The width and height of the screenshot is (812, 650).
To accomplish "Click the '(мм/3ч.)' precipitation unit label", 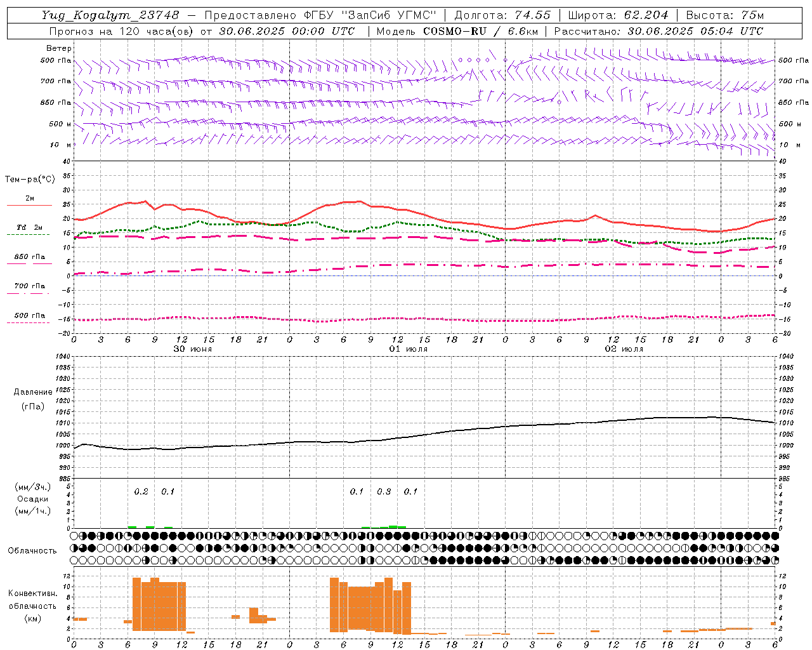I will (33, 487).
